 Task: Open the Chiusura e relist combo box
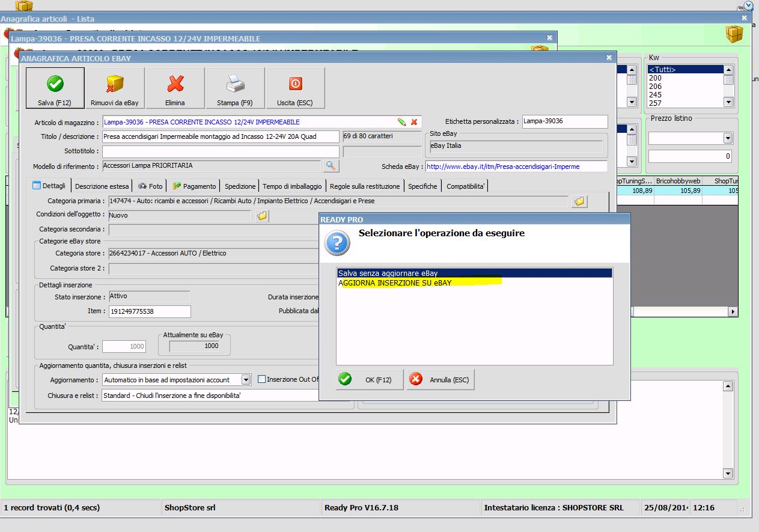(212, 396)
